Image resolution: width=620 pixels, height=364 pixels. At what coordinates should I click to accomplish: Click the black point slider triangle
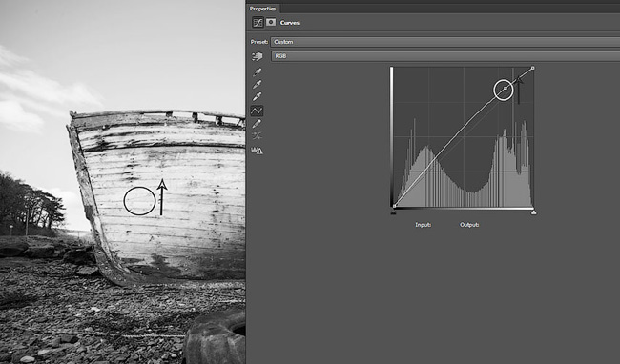(393, 212)
